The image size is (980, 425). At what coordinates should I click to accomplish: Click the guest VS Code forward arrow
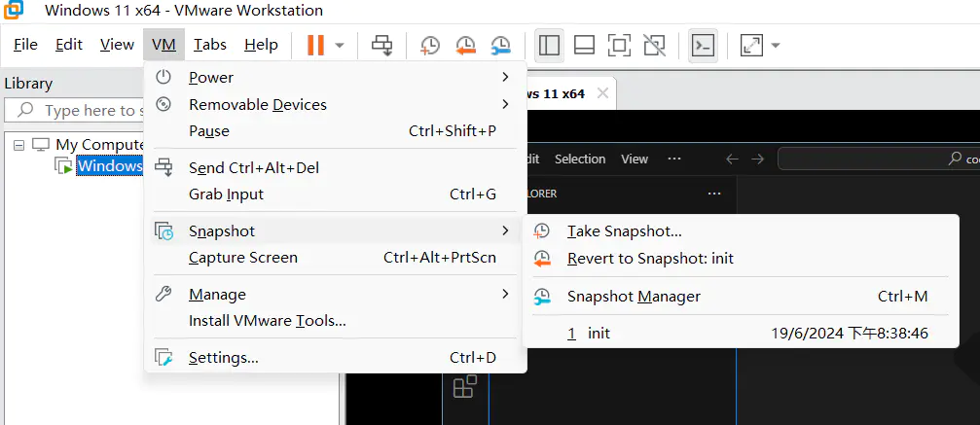point(757,159)
